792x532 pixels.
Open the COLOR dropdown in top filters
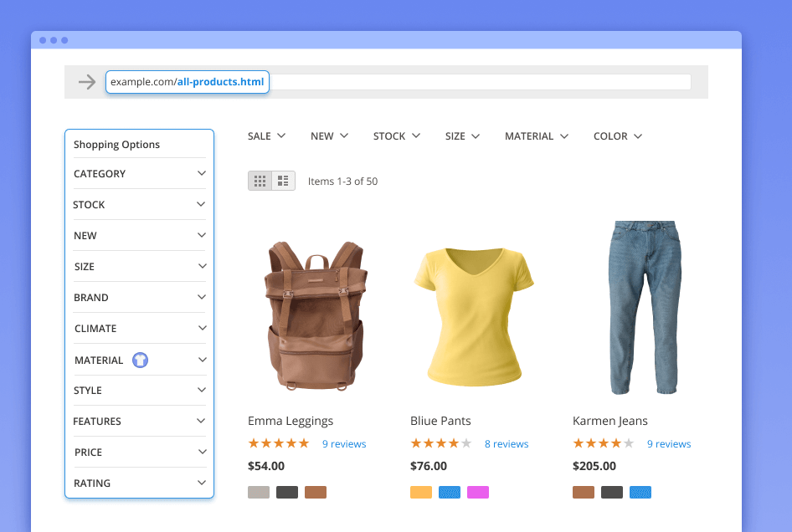tap(618, 136)
